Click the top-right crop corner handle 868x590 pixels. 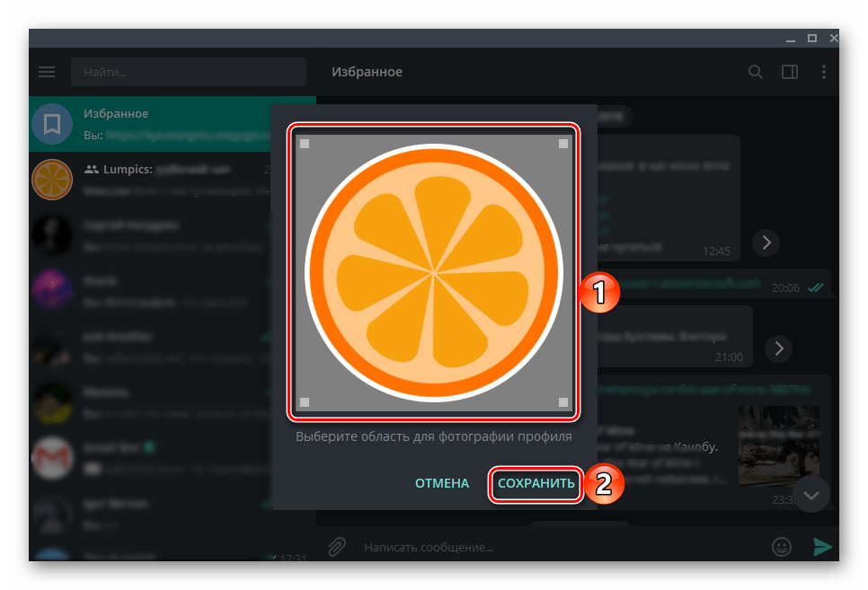(563, 144)
